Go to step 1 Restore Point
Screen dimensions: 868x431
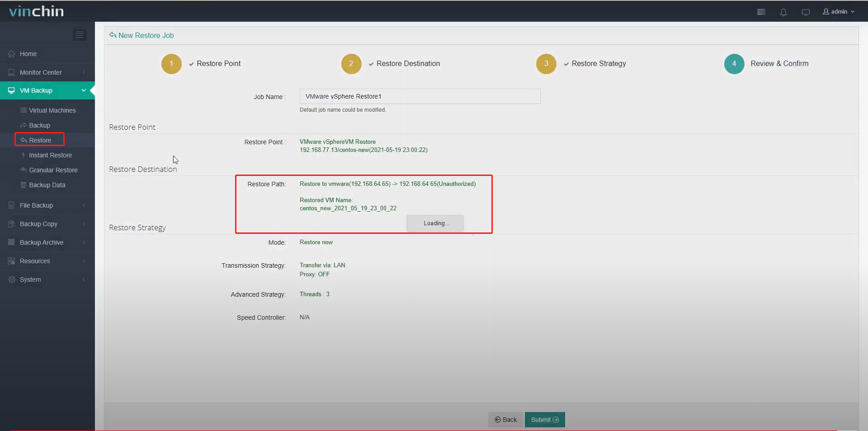(x=201, y=64)
